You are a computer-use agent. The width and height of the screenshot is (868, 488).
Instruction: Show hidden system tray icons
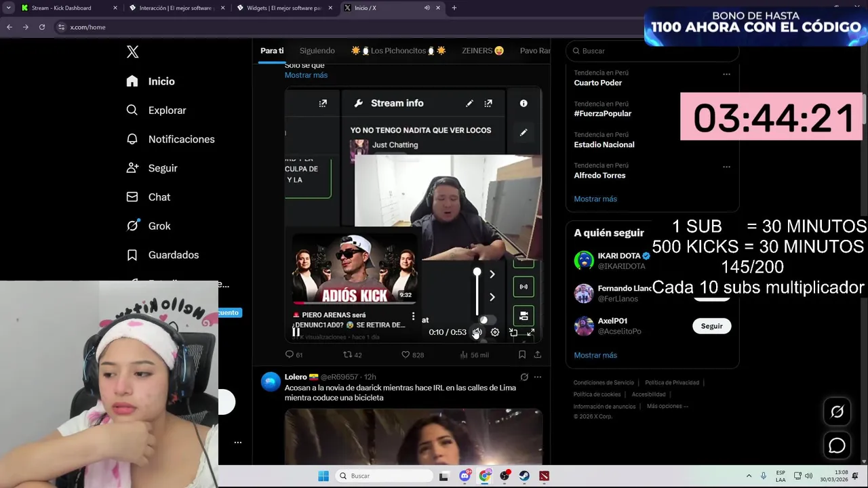(749, 476)
